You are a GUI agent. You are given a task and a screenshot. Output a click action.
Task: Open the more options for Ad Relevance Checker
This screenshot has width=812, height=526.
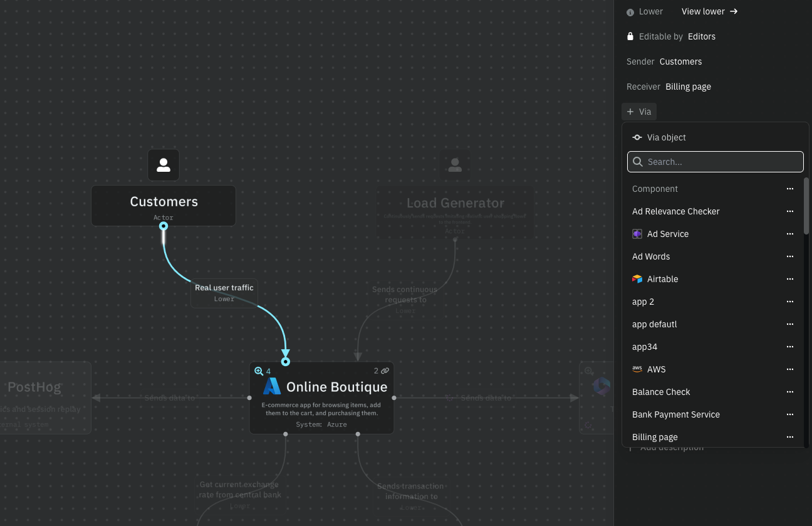(x=789, y=211)
